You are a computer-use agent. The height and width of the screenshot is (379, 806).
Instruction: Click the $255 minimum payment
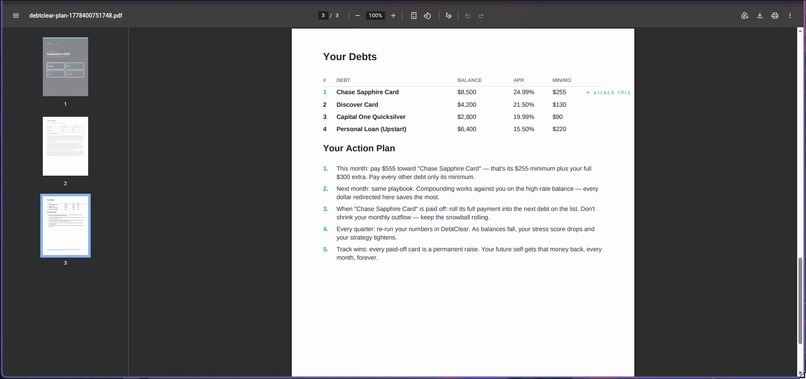559,92
